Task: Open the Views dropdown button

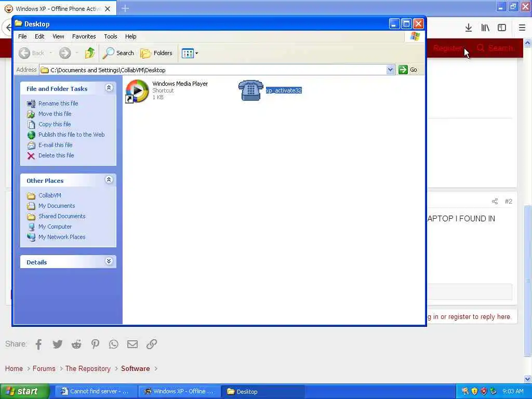Action: click(x=190, y=54)
